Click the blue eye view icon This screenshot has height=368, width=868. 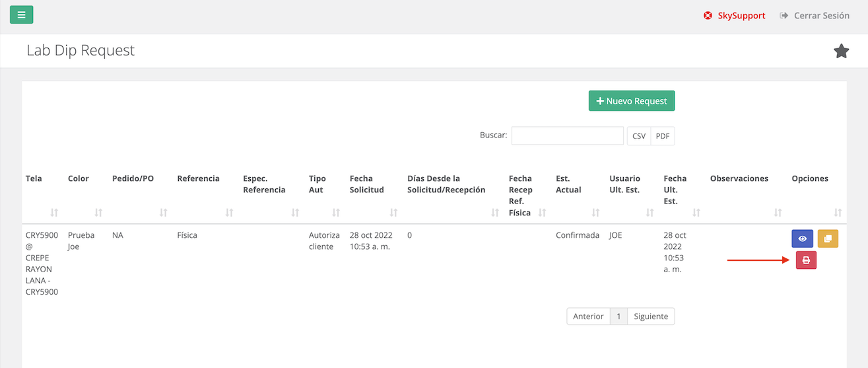click(x=802, y=239)
